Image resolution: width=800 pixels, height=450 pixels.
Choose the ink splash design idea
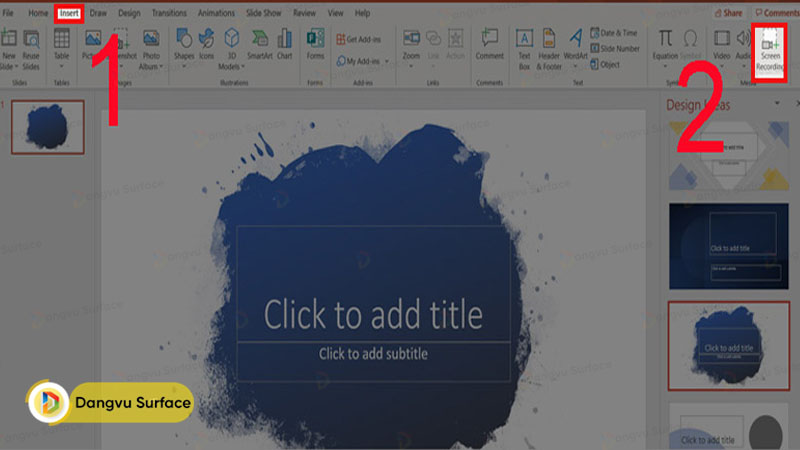click(729, 346)
